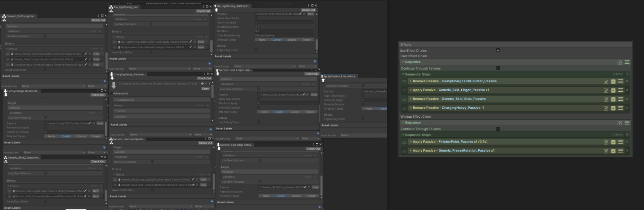The image size is (644, 210).
Task: Disable the FinisherPoint_Passive step checkbox
Action: pyautogui.click(x=613, y=142)
